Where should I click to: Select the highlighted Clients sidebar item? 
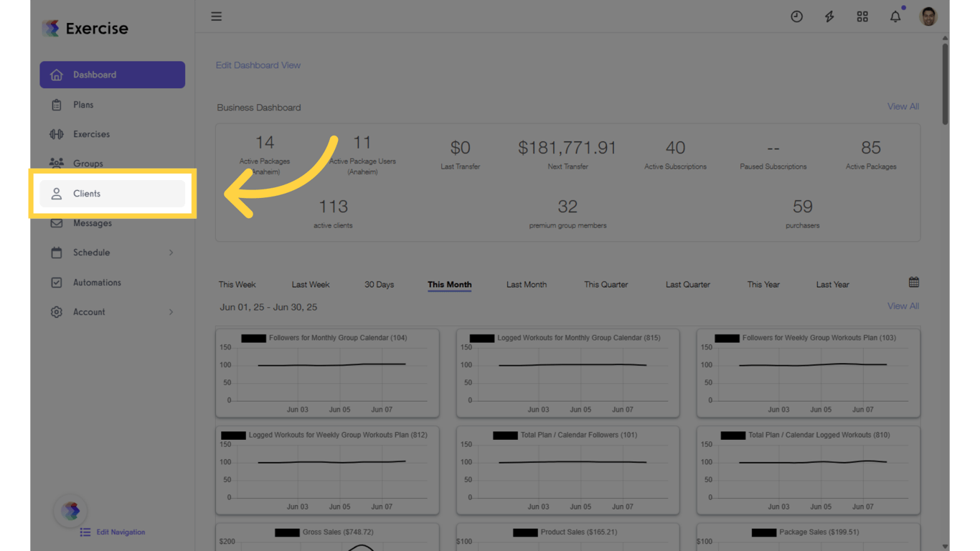pyautogui.click(x=86, y=193)
